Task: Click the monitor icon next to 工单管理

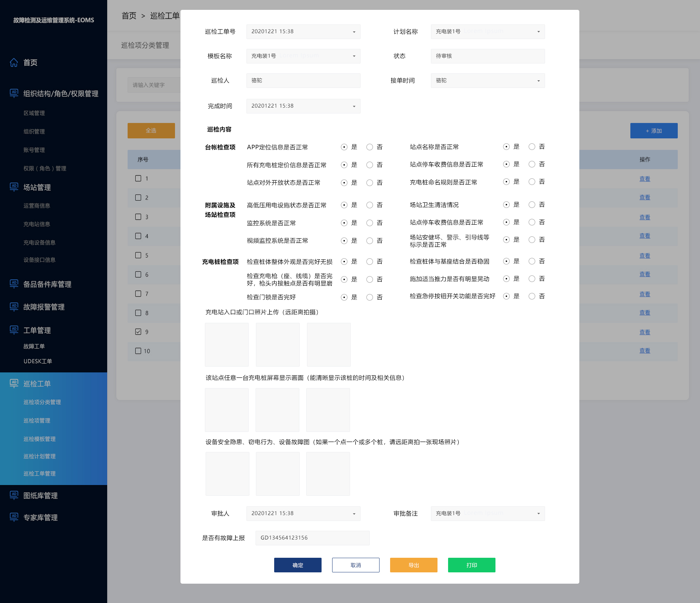Action: (14, 330)
